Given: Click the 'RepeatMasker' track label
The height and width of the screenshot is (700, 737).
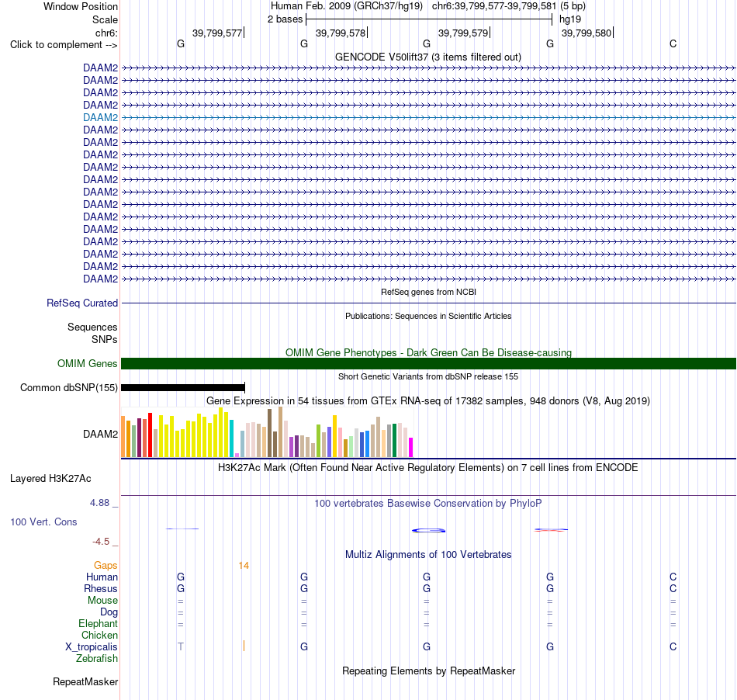Looking at the screenshot, I should (x=85, y=681).
